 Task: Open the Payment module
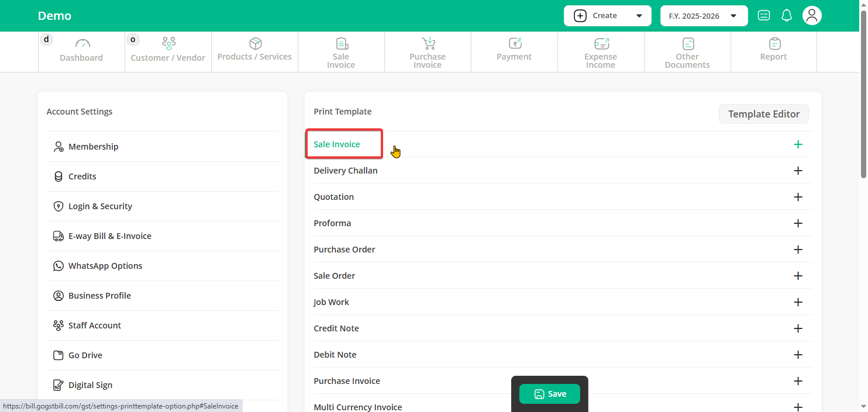(x=514, y=50)
